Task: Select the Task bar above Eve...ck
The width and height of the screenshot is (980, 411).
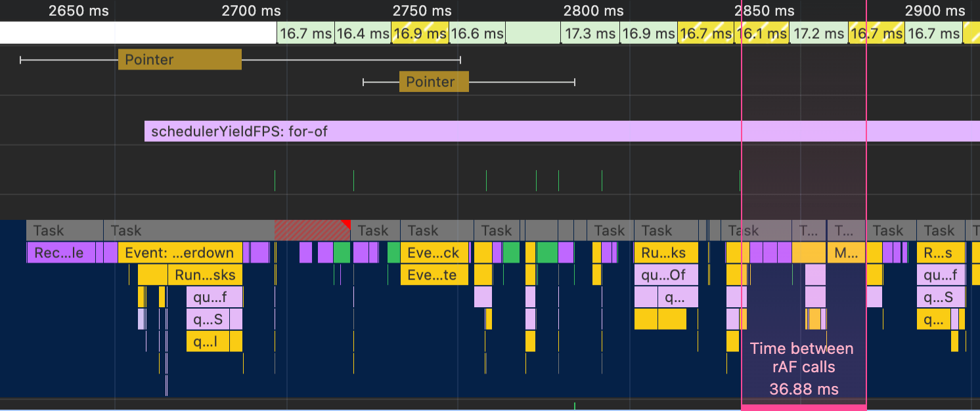Action: pos(437,230)
